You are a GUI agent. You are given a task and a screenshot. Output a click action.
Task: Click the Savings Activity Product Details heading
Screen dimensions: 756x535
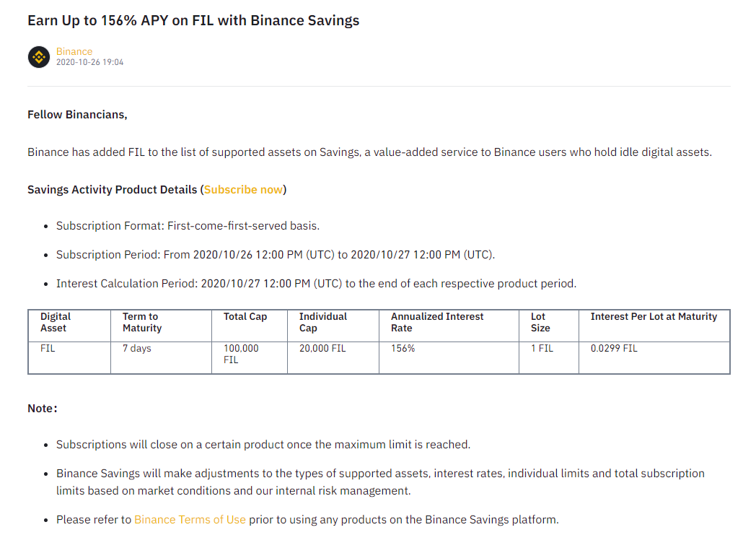coord(157,190)
